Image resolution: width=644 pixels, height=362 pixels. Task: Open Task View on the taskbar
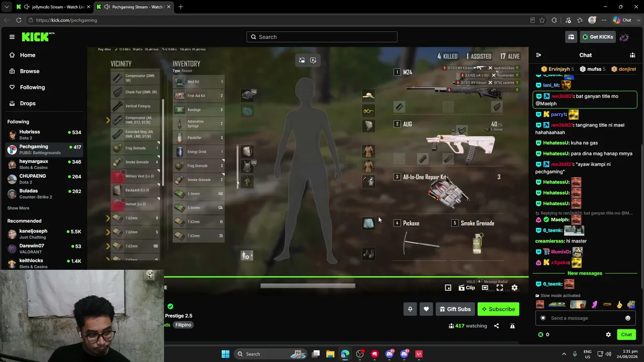tap(315, 354)
